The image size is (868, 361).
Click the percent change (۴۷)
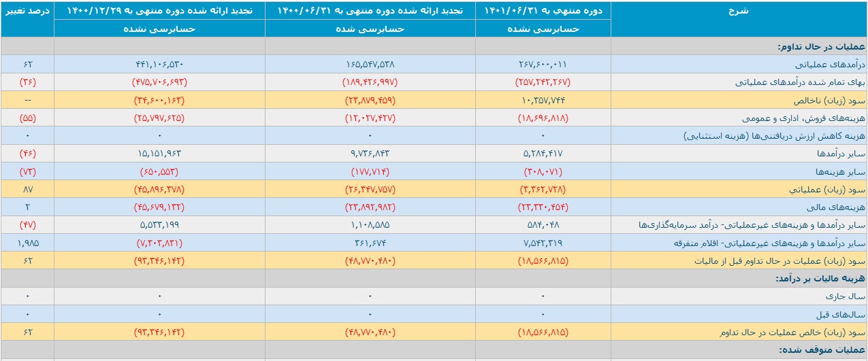pyautogui.click(x=27, y=224)
